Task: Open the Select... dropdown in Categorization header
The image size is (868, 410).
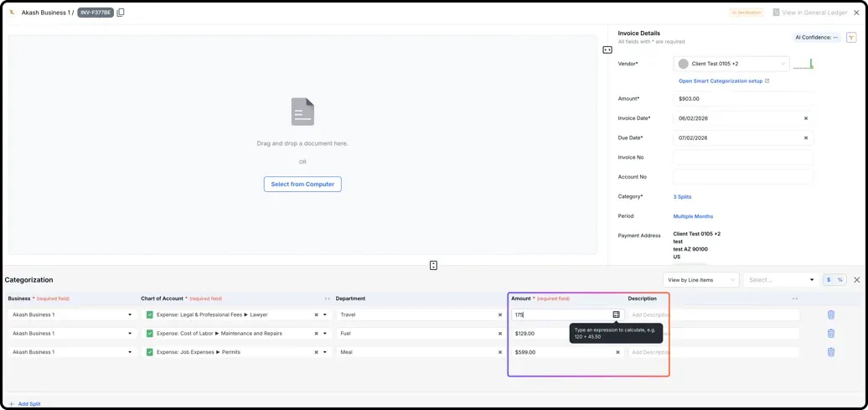Action: pos(781,280)
